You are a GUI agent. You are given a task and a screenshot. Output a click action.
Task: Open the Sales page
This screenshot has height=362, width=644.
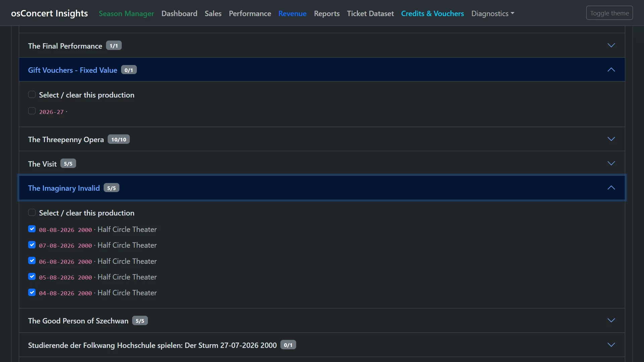click(213, 13)
